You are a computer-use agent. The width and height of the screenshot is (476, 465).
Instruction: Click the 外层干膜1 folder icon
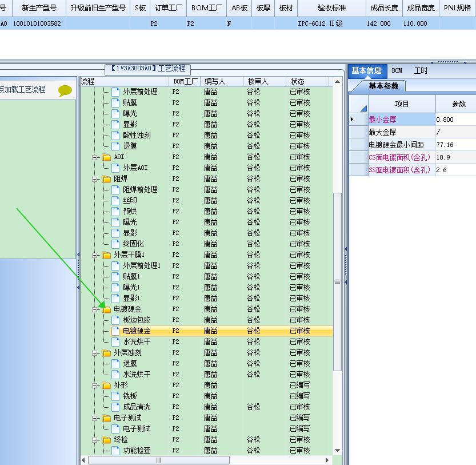click(x=106, y=255)
